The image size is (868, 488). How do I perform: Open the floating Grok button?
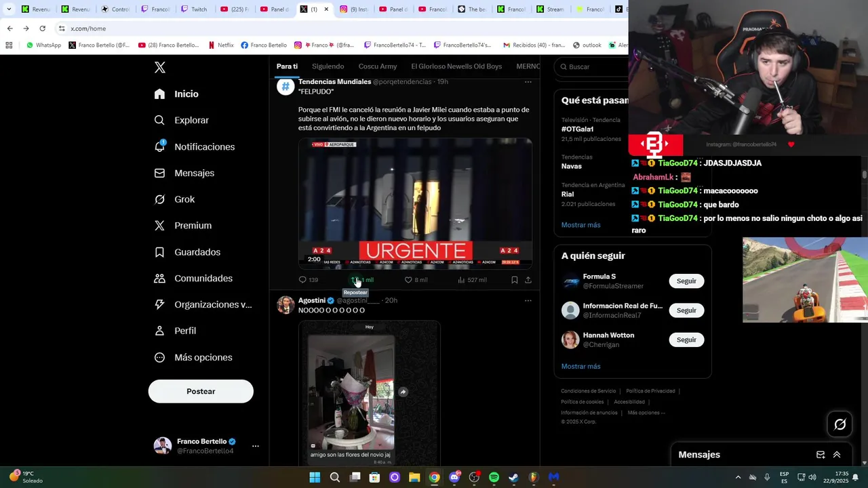840,424
